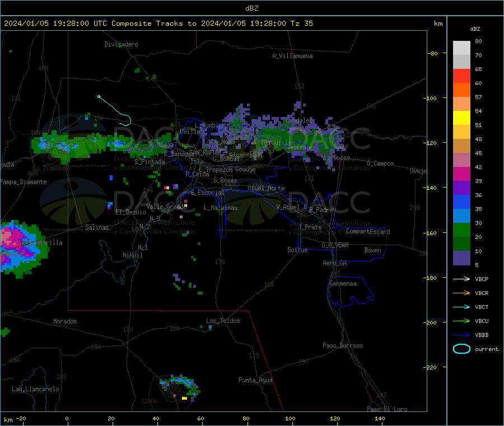The width and height of the screenshot is (504, 426).
Task: Click the Goudge map label
Action: pyautogui.click(x=245, y=169)
